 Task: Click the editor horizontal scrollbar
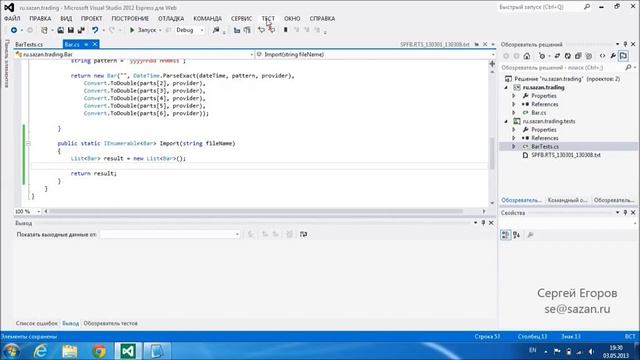pos(256,211)
